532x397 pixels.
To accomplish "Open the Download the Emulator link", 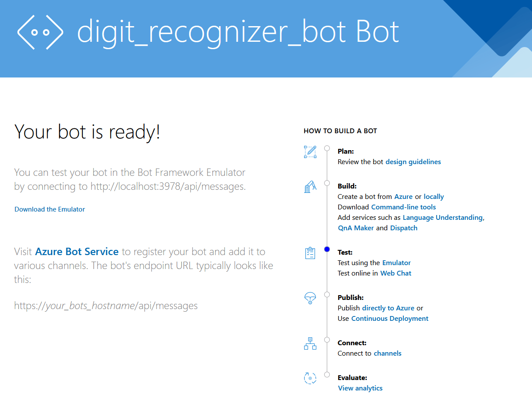I will pyautogui.click(x=50, y=209).
